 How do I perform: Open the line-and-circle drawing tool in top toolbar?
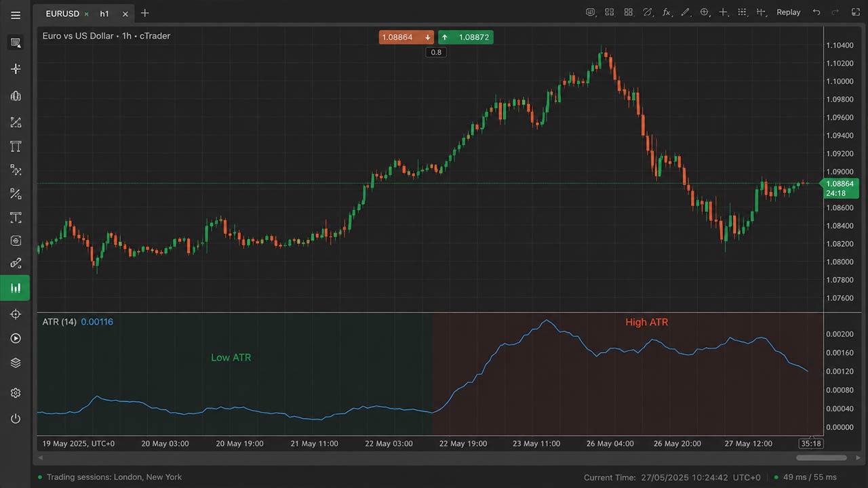(x=648, y=12)
